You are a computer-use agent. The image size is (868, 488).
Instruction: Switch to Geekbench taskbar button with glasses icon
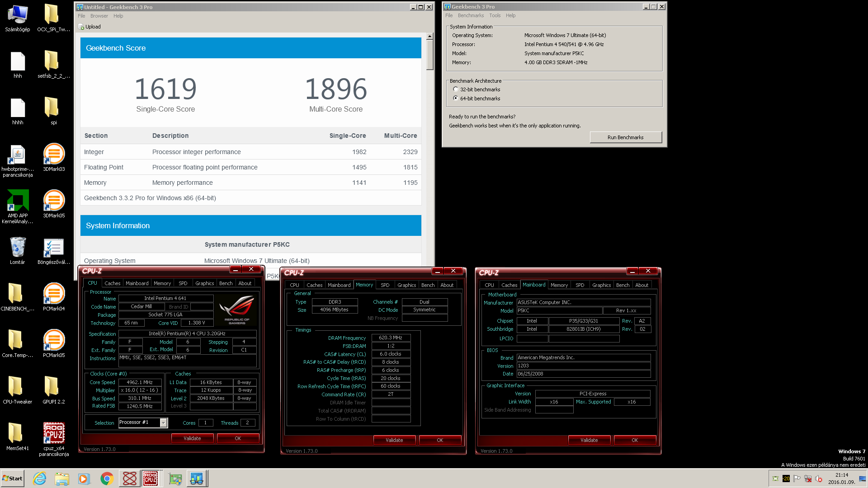[197, 479]
